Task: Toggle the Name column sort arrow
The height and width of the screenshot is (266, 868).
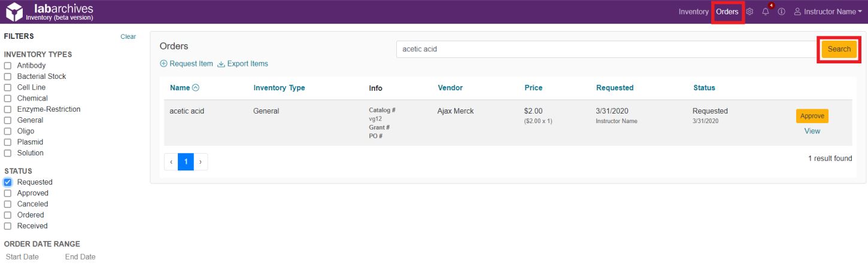Action: coord(196,88)
